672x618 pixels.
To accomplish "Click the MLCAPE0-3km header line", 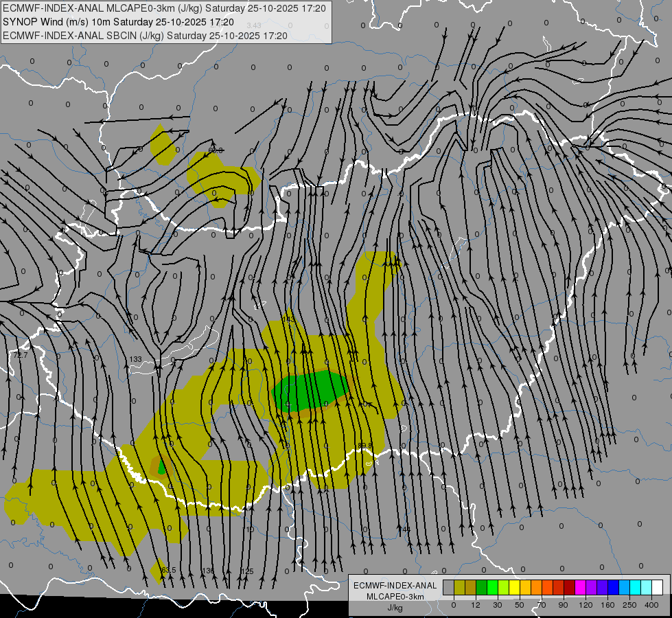I will [x=164, y=8].
